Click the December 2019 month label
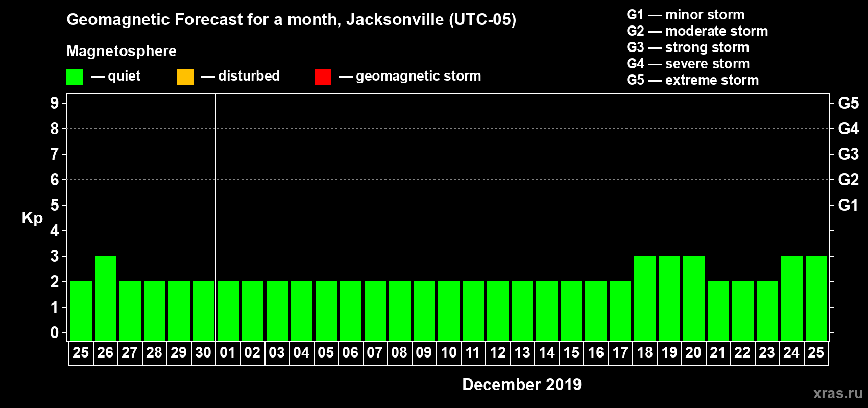This screenshot has width=868, height=408. (521, 385)
